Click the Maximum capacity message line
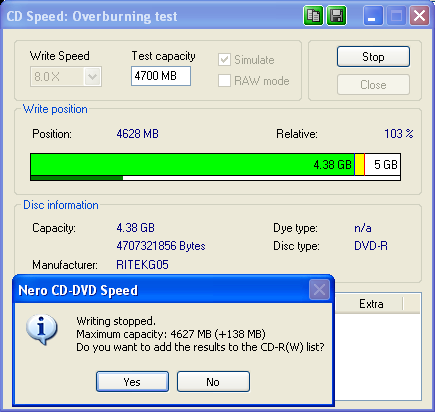This screenshot has width=435, height=412. coord(171,334)
